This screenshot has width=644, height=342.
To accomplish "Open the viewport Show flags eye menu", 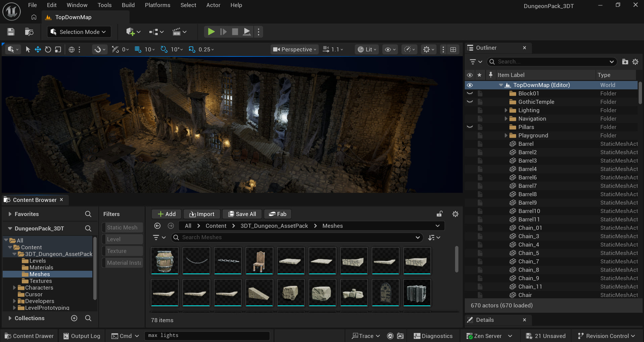I will click(390, 49).
